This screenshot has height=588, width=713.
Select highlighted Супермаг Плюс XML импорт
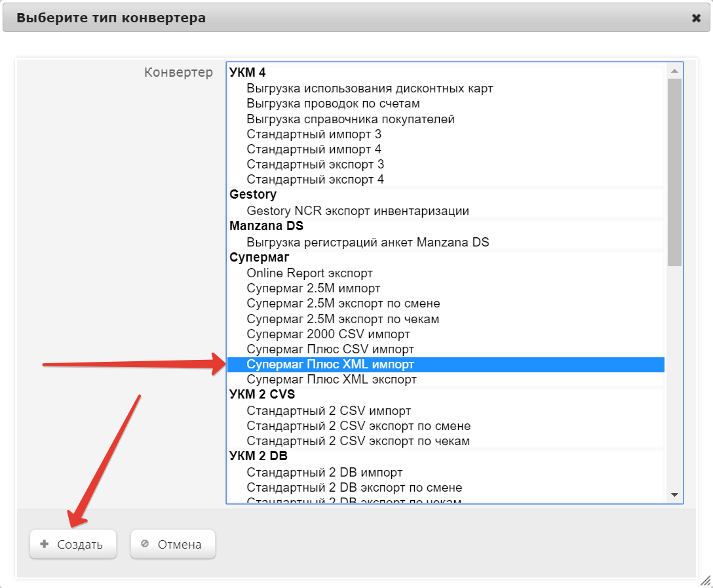330,364
